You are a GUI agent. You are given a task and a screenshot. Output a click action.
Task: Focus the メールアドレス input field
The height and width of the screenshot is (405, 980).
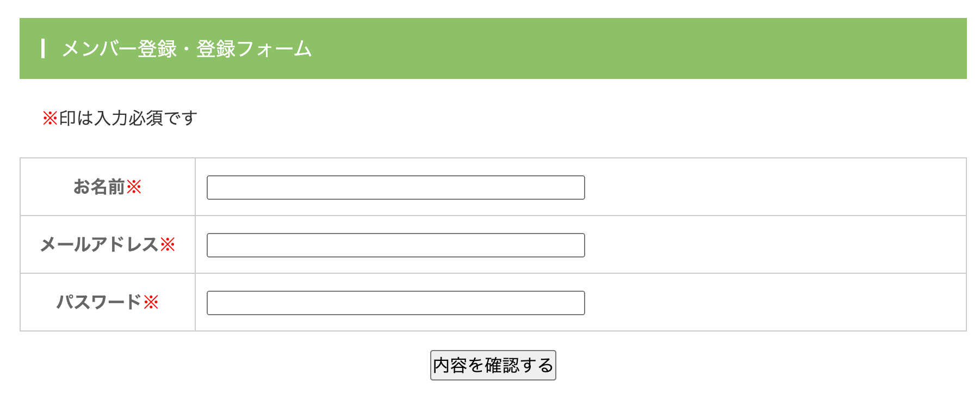click(395, 246)
